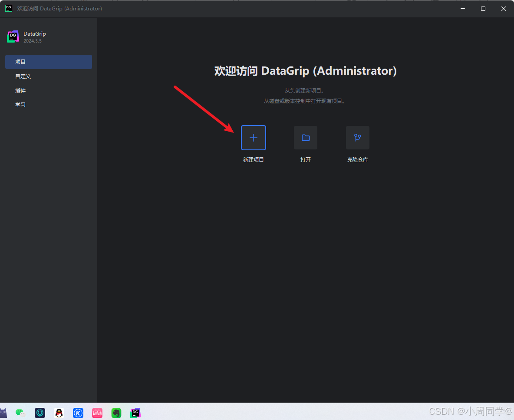Click the Clone Repository branch icon

point(358,138)
